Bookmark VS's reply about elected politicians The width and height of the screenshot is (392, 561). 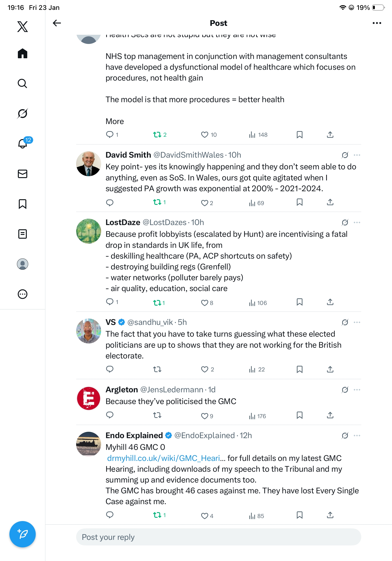(299, 369)
